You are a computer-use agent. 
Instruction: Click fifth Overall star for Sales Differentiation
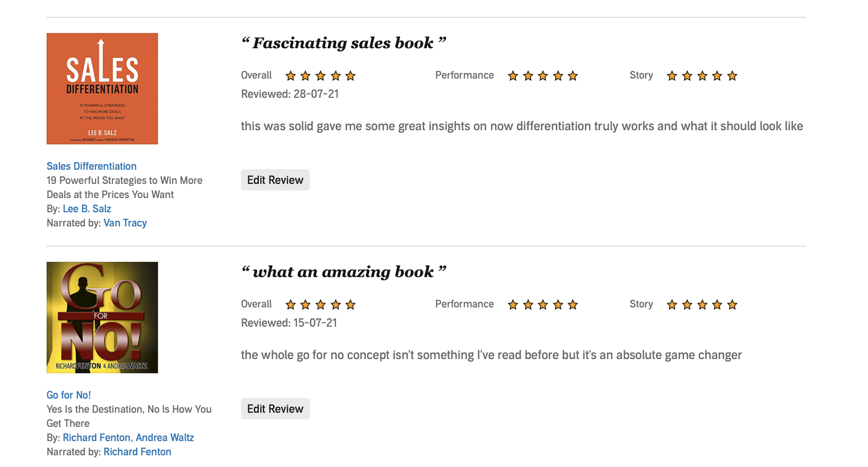pos(350,76)
